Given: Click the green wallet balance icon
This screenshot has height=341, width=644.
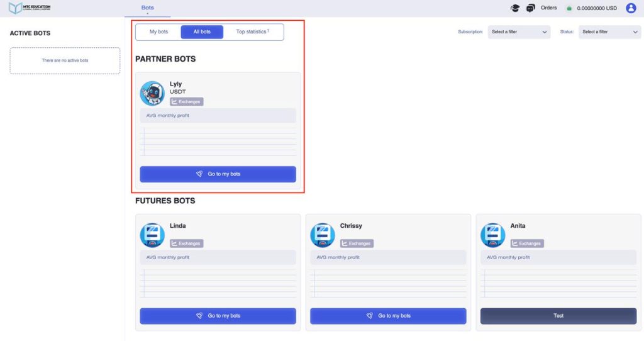Looking at the screenshot, I should point(569,9).
